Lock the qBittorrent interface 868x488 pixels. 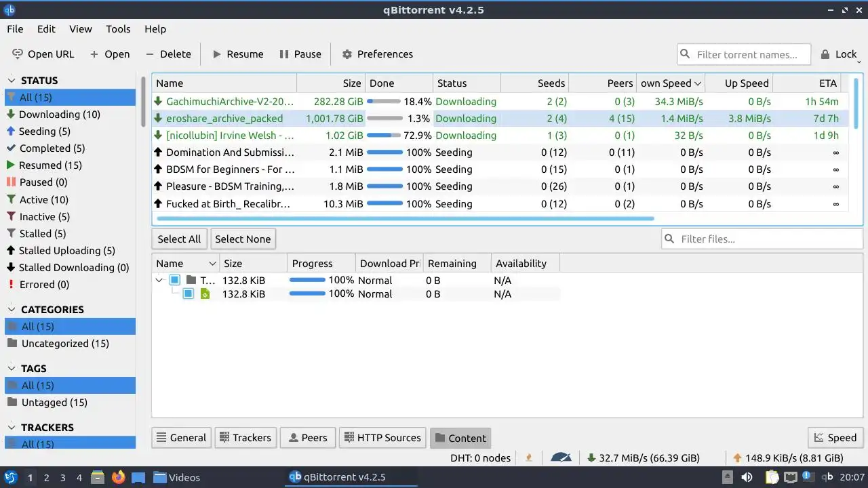point(839,54)
